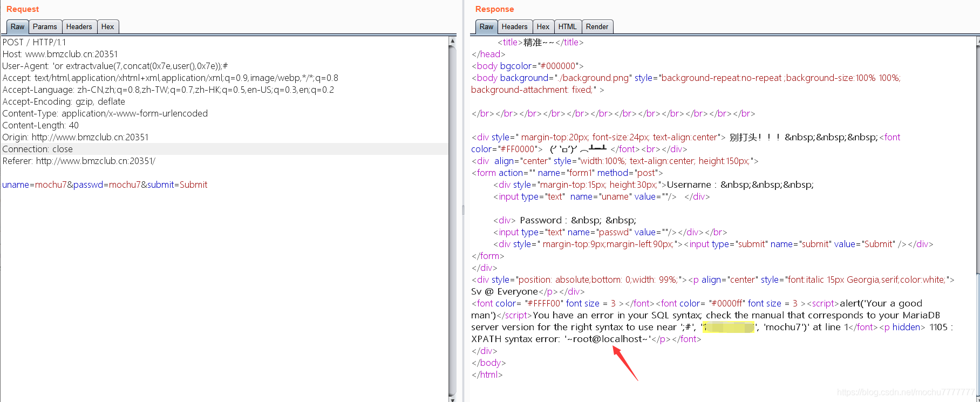Open the Response Hex tab
This screenshot has width=980, height=402.
[x=543, y=26]
